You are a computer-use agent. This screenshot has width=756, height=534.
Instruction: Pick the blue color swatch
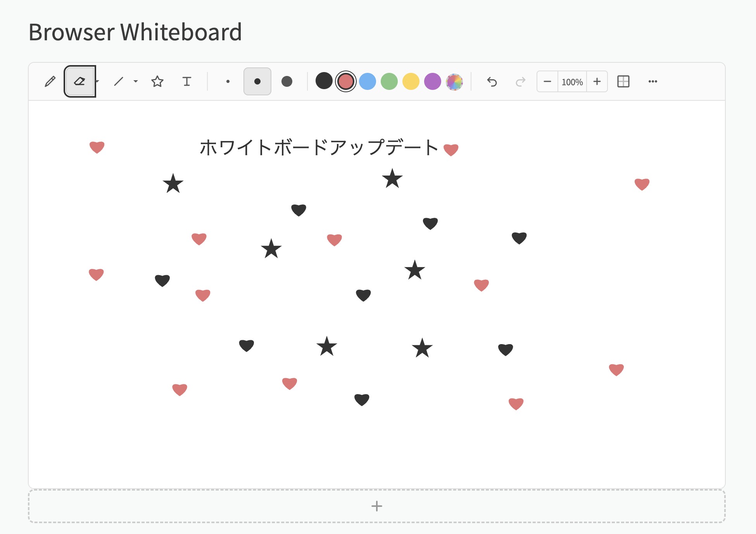click(368, 81)
